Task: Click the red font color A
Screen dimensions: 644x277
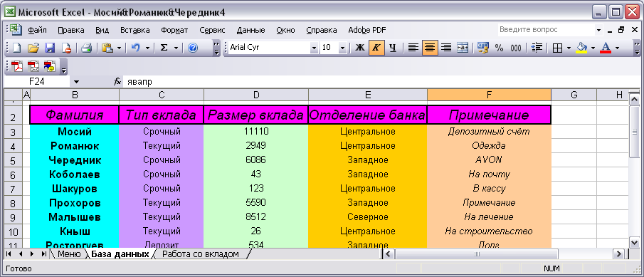Action: (x=606, y=48)
